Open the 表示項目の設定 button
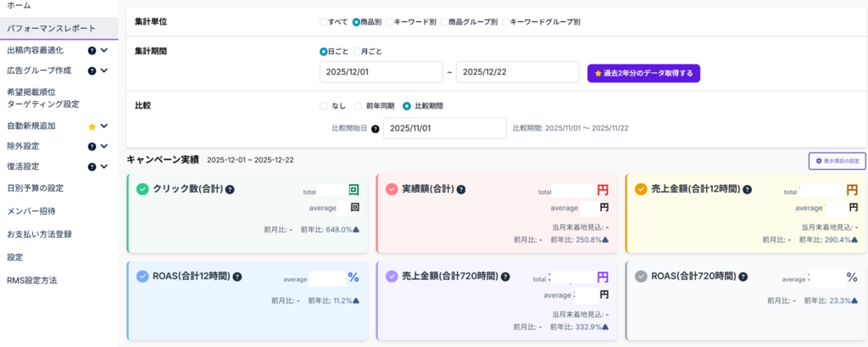This screenshot has width=868, height=347. (x=837, y=160)
